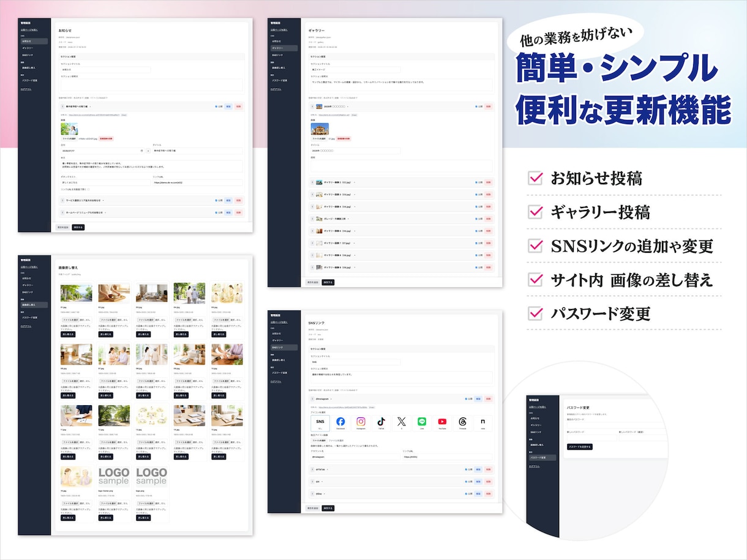The image size is (747, 560).
Task: Click the calendar icon in news date field
Action: pyautogui.click(x=141, y=150)
